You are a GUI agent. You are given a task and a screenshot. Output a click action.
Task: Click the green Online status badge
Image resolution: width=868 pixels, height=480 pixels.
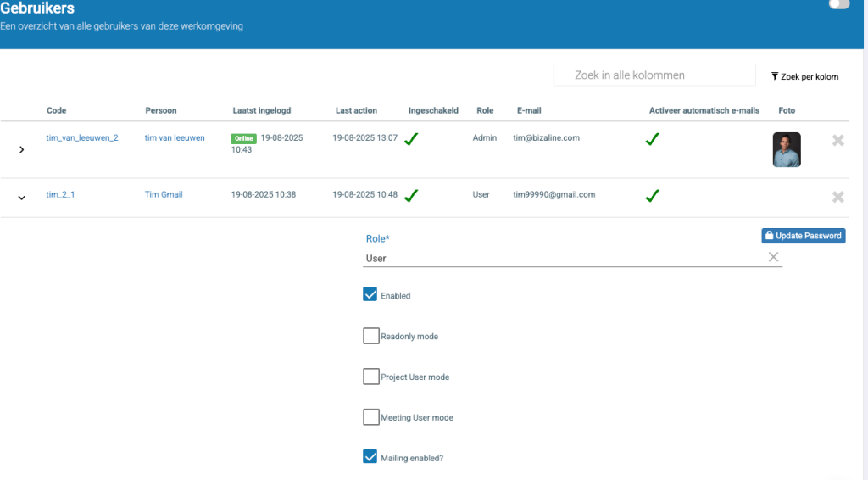(x=244, y=137)
